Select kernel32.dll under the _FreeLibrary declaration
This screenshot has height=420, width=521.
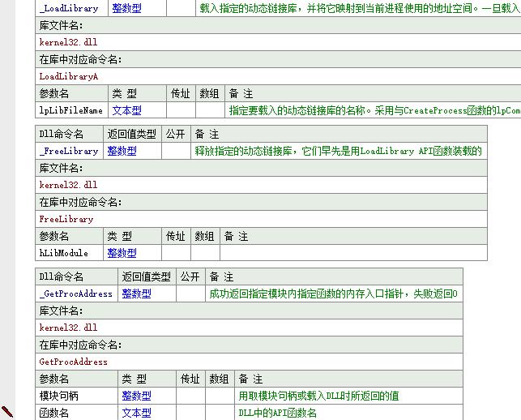[x=68, y=185]
